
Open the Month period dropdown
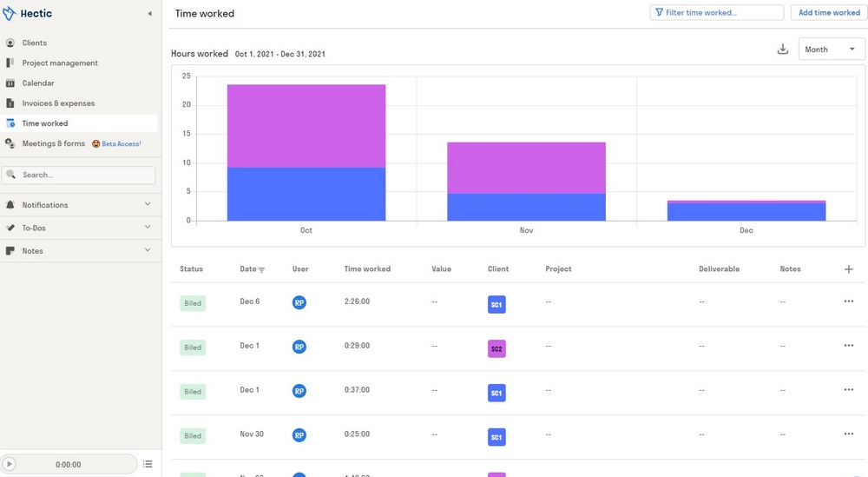831,50
